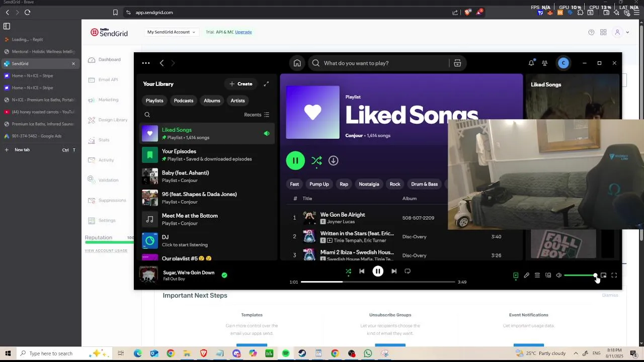Open Spotify notifications bell
Viewport: 644px width, 362px height.
pos(531,63)
